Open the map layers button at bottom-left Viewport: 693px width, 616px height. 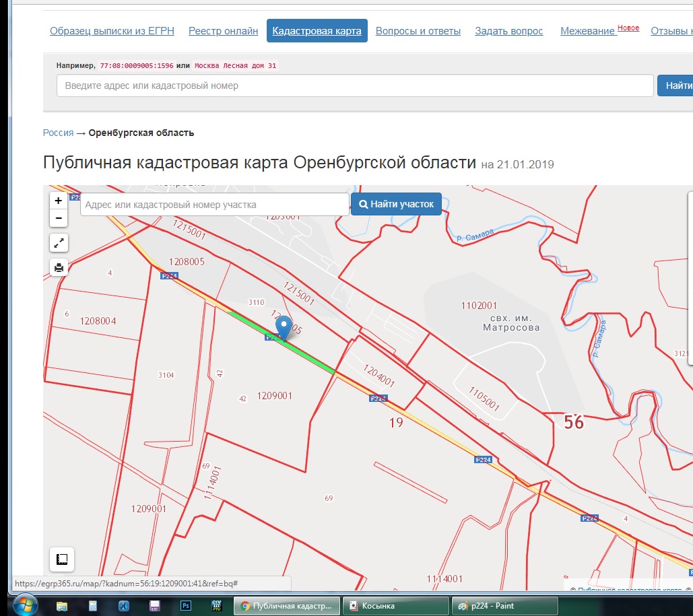[62, 559]
